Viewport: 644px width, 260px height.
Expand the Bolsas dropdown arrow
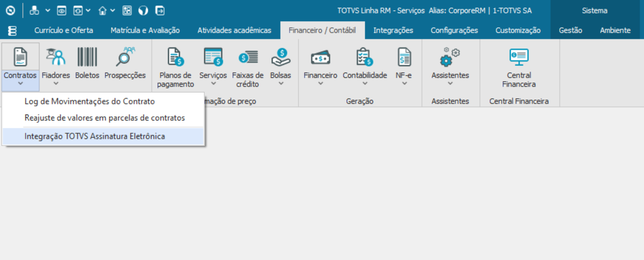[281, 83]
